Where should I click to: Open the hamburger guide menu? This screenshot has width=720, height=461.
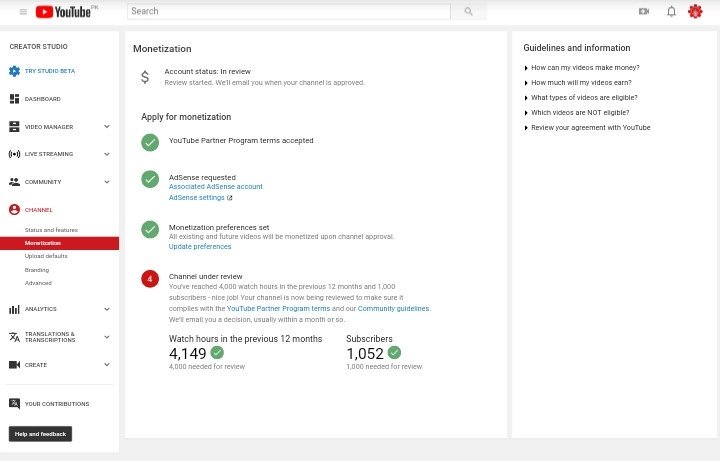pos(23,12)
